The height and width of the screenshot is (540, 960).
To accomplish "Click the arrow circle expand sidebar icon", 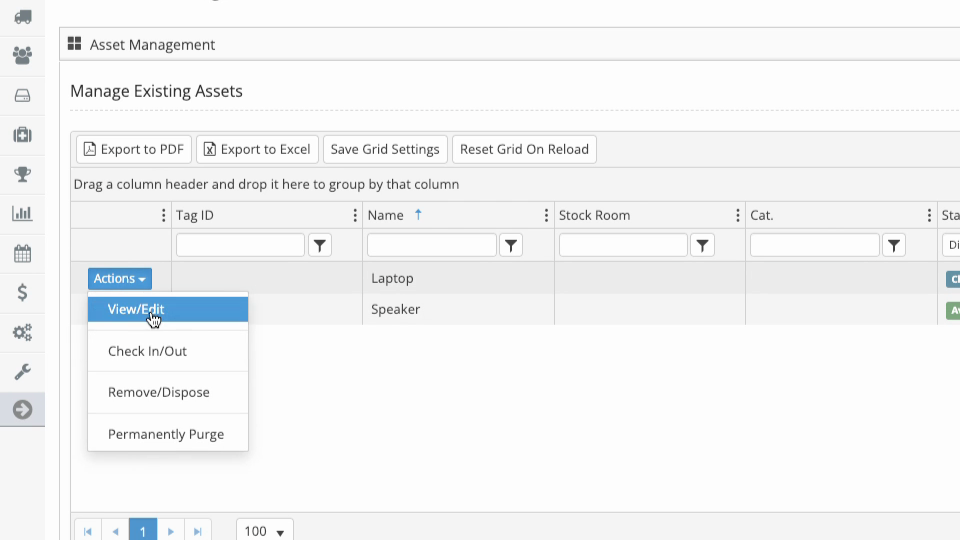I will point(23,410).
